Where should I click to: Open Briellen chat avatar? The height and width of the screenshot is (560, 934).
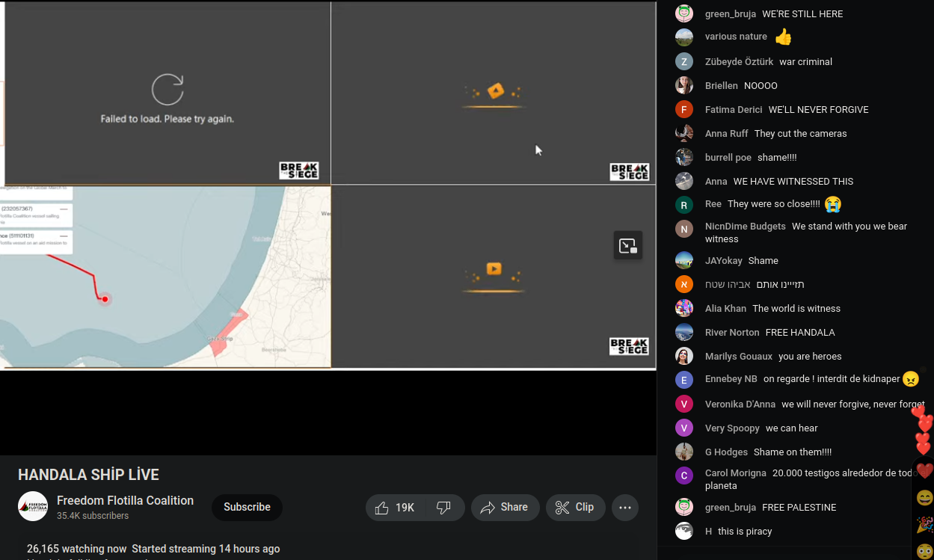click(x=684, y=85)
